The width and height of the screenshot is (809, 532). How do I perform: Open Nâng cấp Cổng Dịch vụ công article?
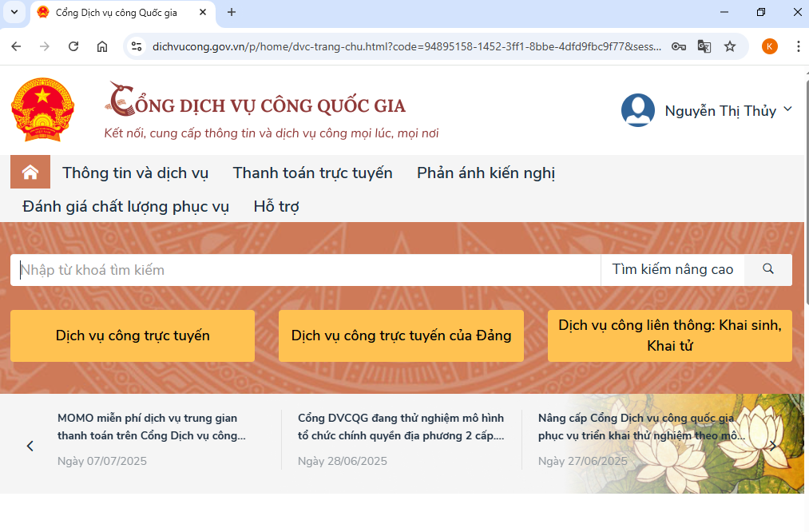pyautogui.click(x=641, y=427)
